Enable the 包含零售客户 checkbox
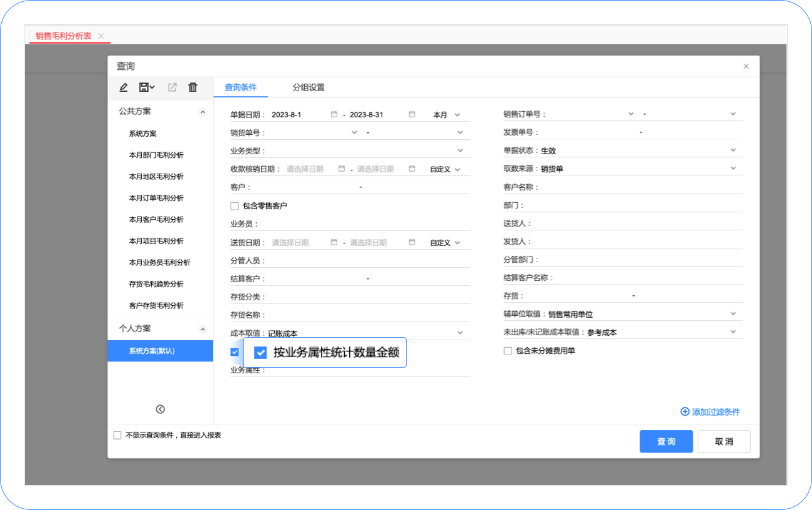This screenshot has height=510, width=812. point(235,206)
